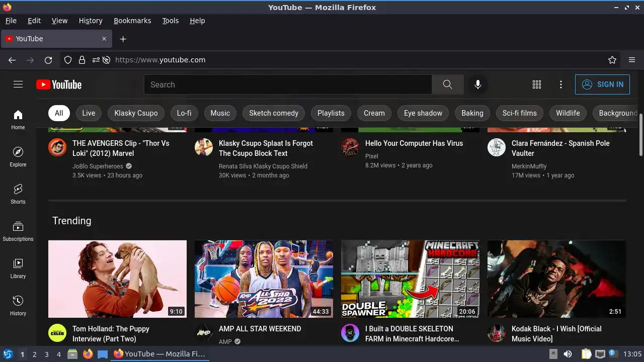Viewport: 644px width, 362px height.
Task: Select the Baking filter chip
Action: 472,113
